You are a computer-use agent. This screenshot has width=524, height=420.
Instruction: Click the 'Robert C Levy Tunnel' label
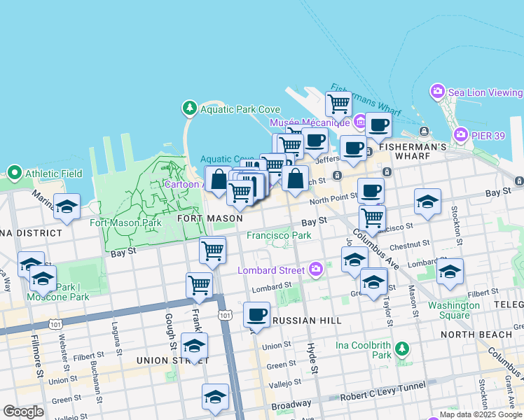(x=383, y=391)
